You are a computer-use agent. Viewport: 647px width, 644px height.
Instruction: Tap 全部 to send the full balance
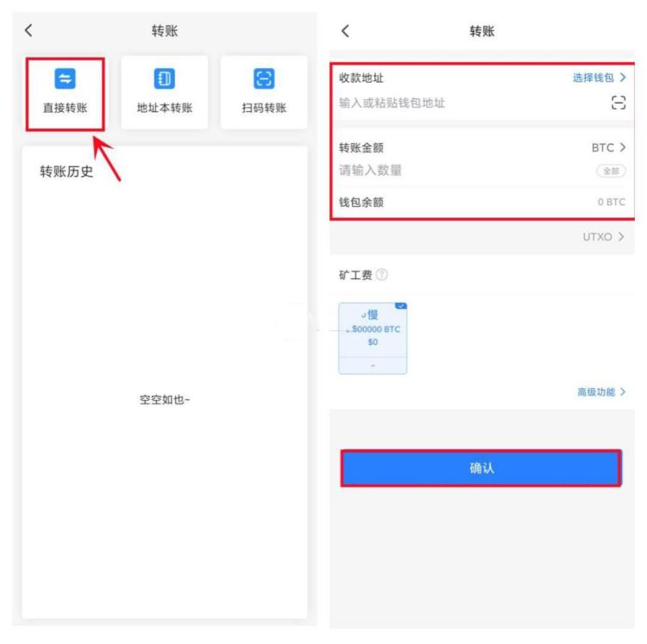click(611, 171)
